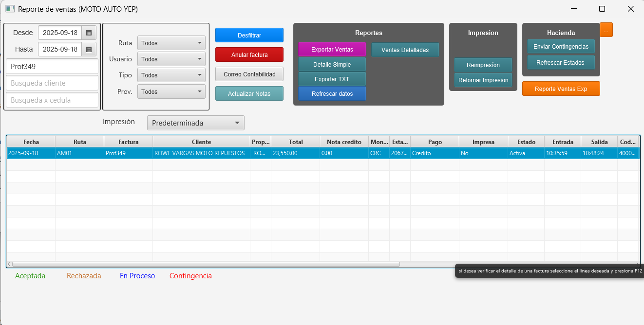Click the table's horizontal scrollbar
The height and width of the screenshot is (325, 644).
pos(206,264)
